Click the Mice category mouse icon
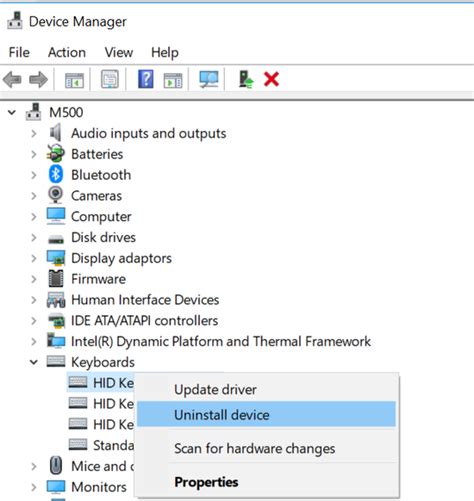Viewport: 474px width, 501px height. pyautogui.click(x=56, y=465)
